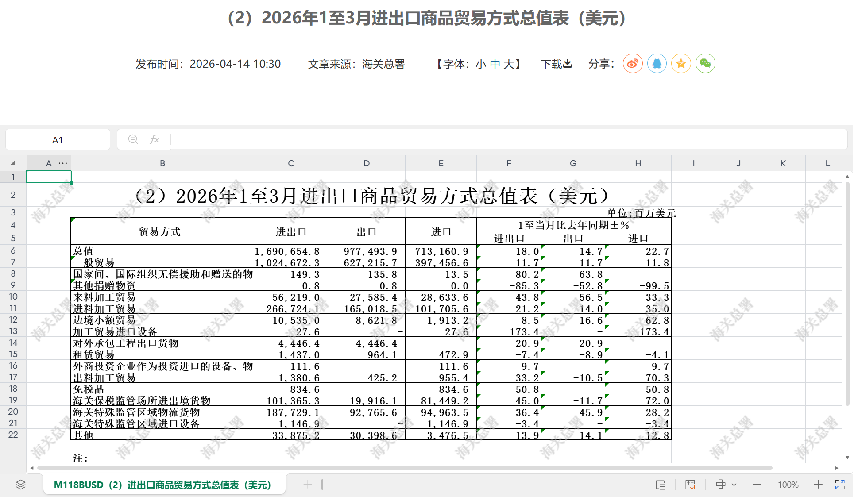The width and height of the screenshot is (858, 504).
Task: Enter fullscreen spreadsheet view
Action: pos(840,485)
